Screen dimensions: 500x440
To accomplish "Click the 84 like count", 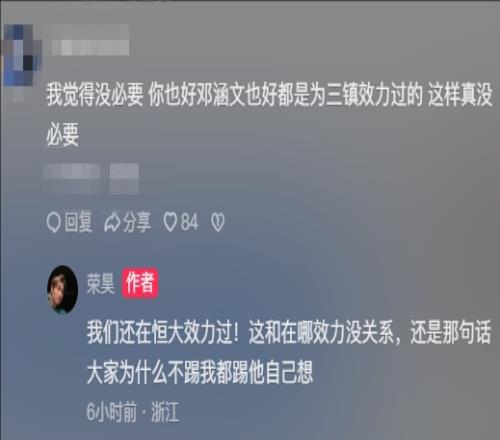I will [189, 222].
